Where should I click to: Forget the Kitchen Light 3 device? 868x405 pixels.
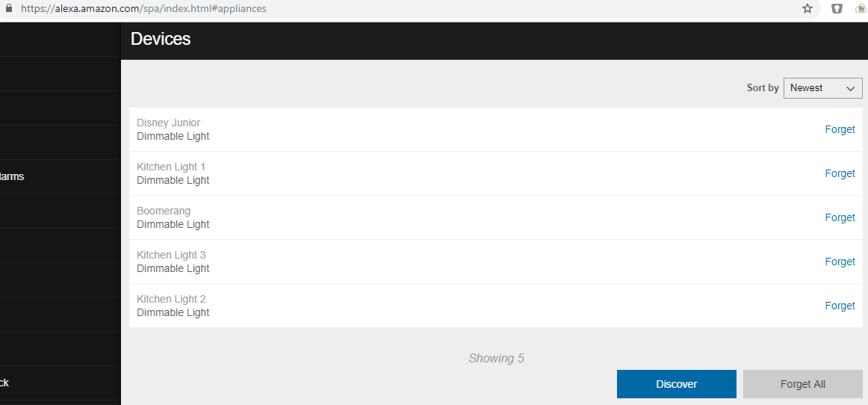point(840,262)
